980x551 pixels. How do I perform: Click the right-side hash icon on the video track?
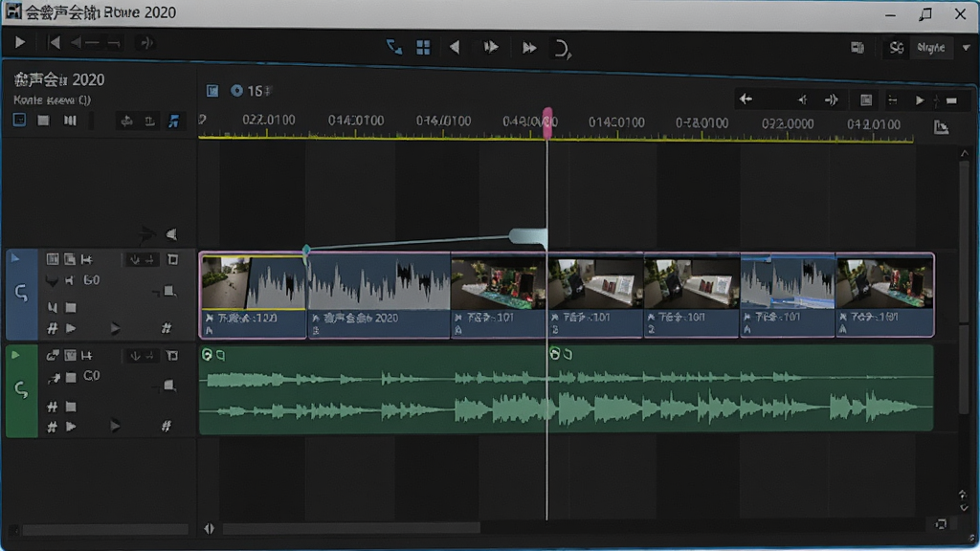(x=167, y=328)
